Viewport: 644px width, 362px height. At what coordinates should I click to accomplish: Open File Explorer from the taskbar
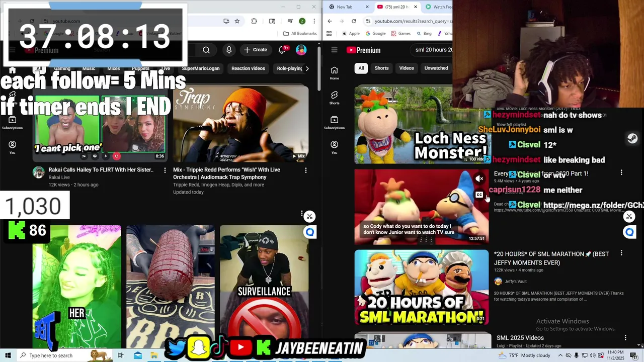tap(154, 355)
